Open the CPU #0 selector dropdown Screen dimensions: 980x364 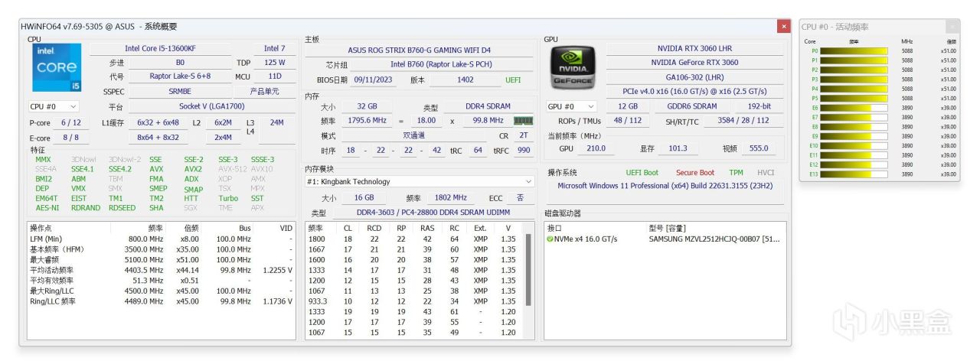point(54,107)
